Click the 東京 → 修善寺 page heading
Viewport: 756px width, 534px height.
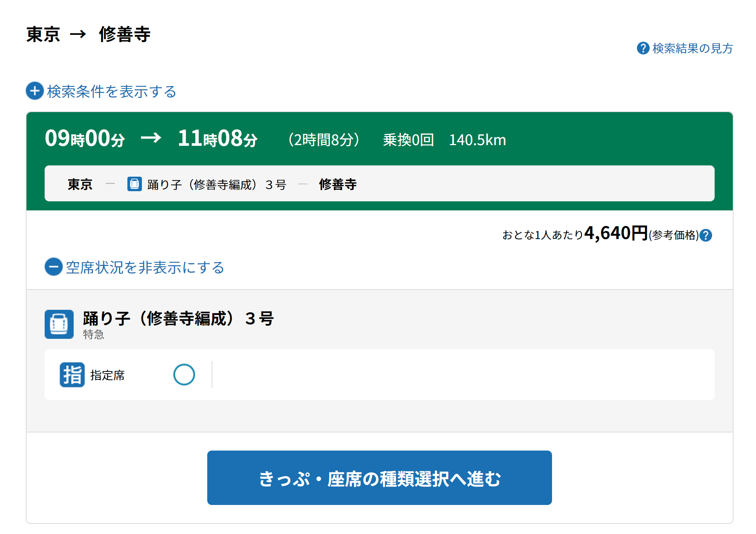pos(88,34)
